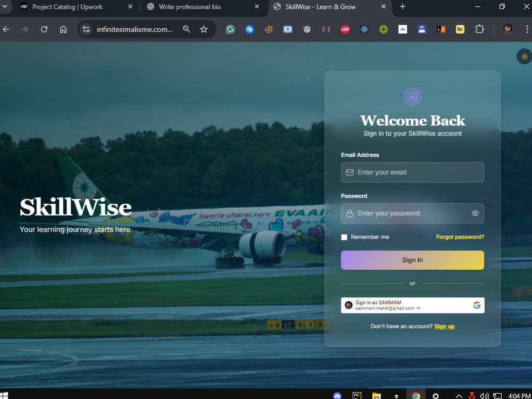Open the Chrome profile avatar
This screenshot has height=399, width=532.
tap(508, 29)
